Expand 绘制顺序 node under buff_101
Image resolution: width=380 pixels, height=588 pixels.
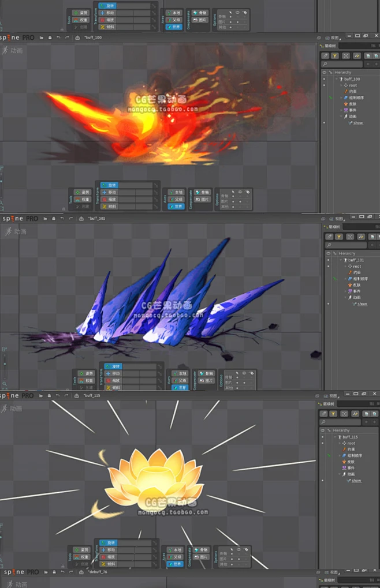coord(345,279)
